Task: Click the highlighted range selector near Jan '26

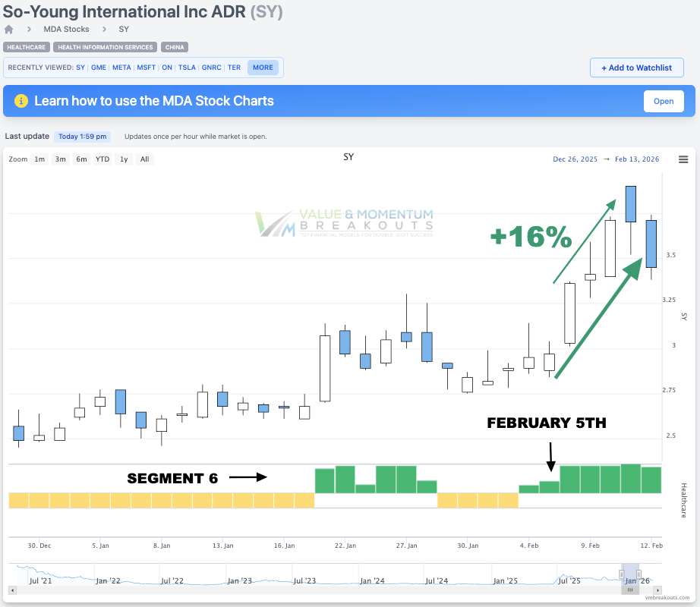Action: click(x=629, y=575)
